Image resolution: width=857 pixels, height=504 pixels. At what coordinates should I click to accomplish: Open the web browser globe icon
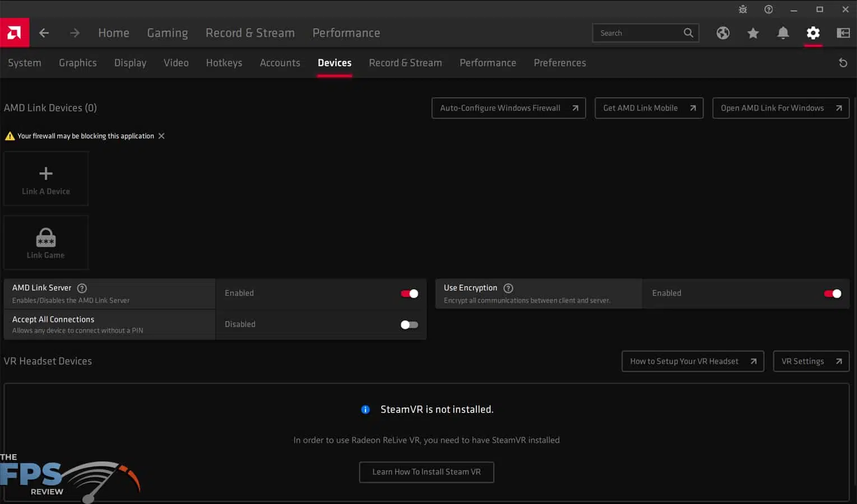[723, 33]
